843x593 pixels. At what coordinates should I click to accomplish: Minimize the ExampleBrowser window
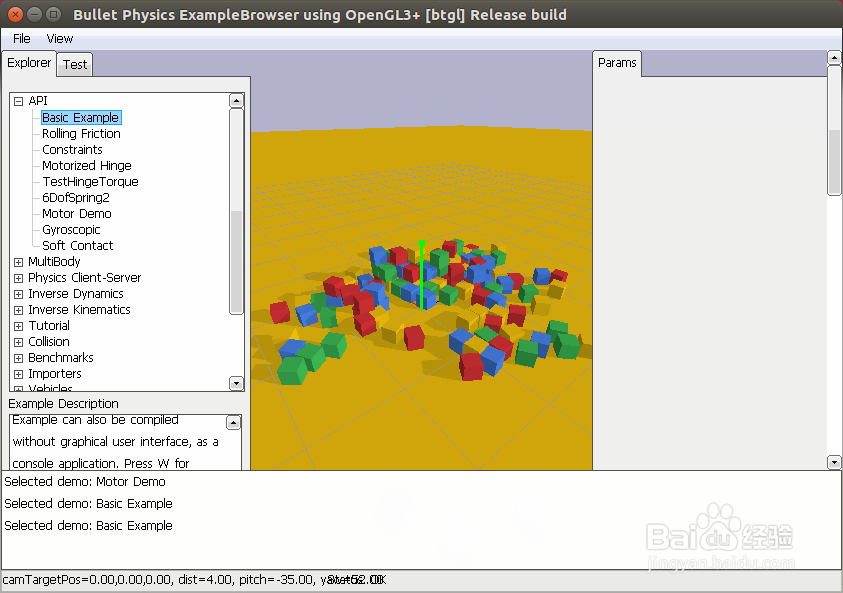tap(34, 15)
